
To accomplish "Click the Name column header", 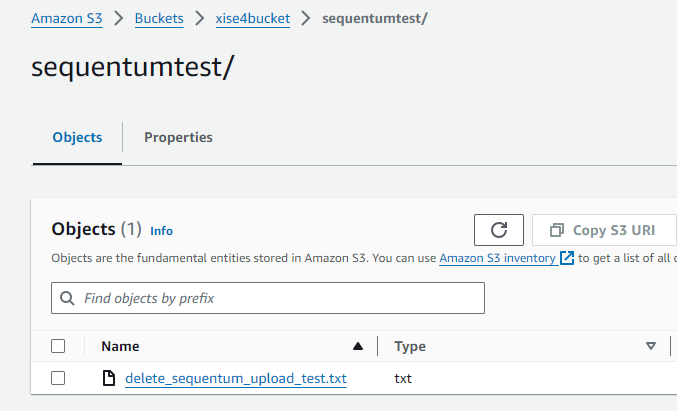I will [120, 346].
